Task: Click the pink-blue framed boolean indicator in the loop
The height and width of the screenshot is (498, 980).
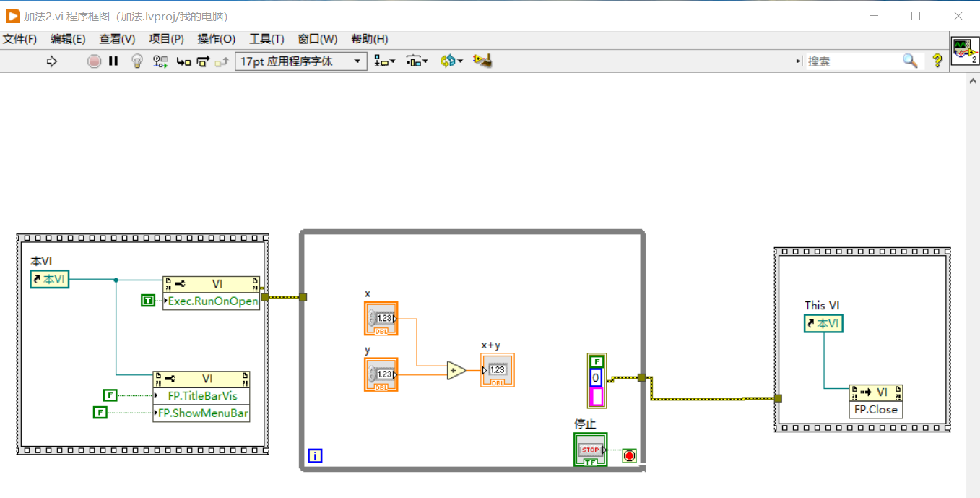Action: click(x=597, y=382)
